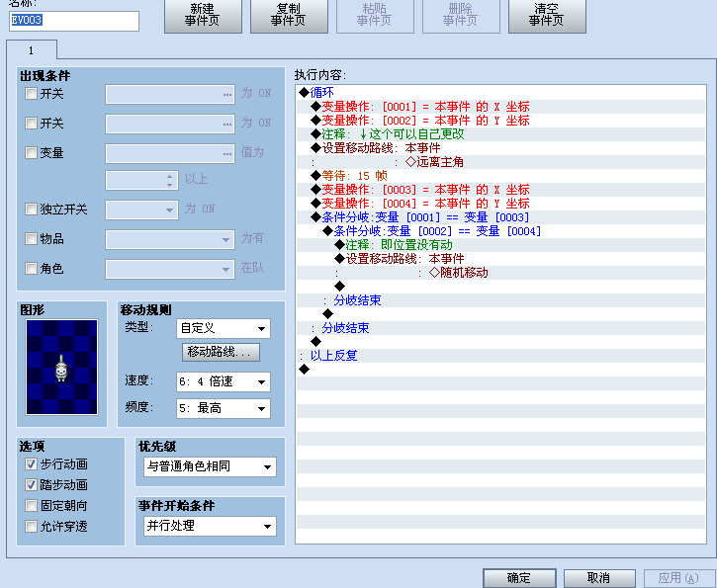Enable the 独立开关 condition checkbox
The image size is (717, 588).
pyautogui.click(x=31, y=210)
